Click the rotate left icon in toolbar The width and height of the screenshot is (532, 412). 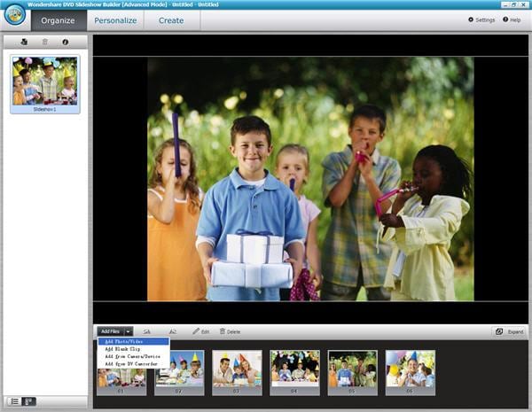(146, 331)
